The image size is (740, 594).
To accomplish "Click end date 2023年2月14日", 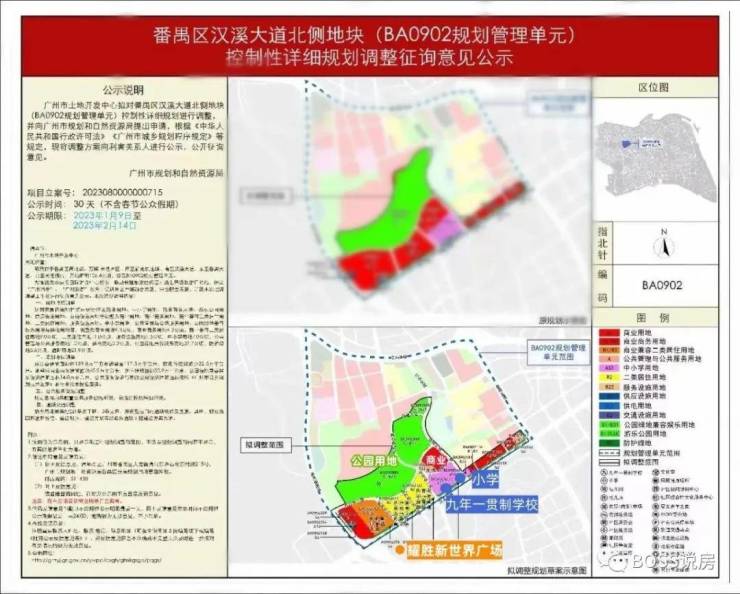I will (104, 225).
